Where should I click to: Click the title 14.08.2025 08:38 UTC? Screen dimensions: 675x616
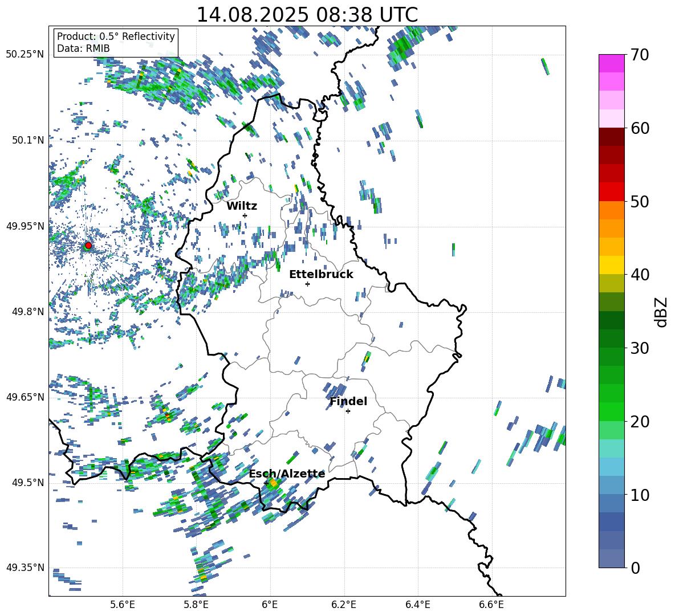[x=307, y=15]
